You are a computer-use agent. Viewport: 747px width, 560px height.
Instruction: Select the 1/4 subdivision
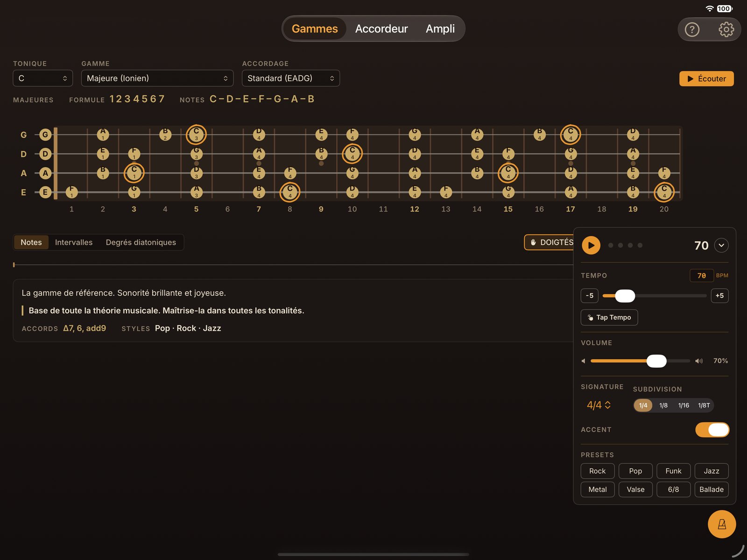643,405
